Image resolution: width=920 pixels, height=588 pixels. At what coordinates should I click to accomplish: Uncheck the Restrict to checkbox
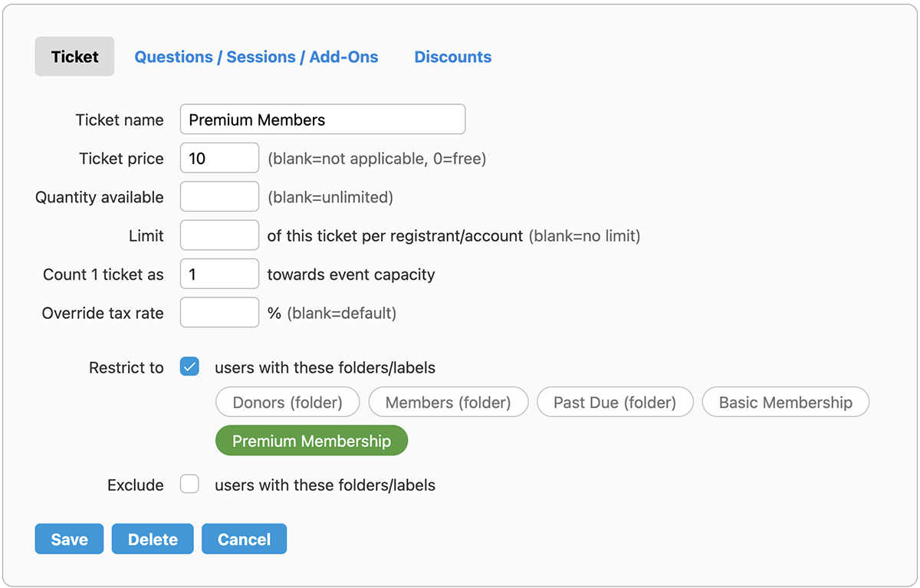pos(189,367)
